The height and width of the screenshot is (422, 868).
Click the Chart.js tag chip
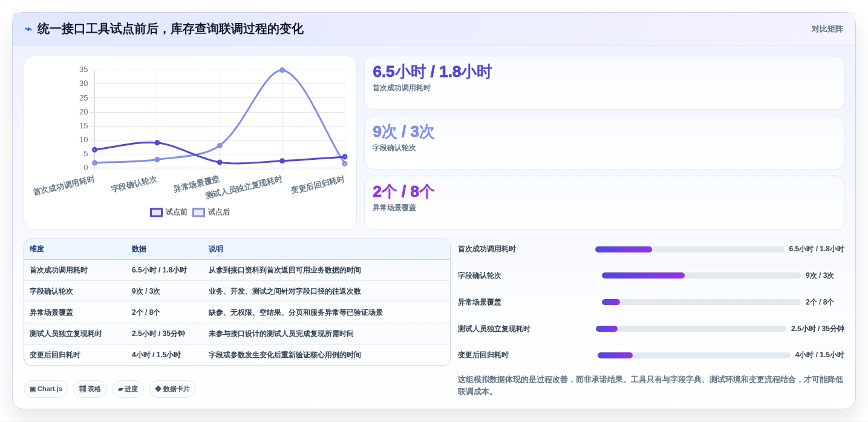(46, 389)
